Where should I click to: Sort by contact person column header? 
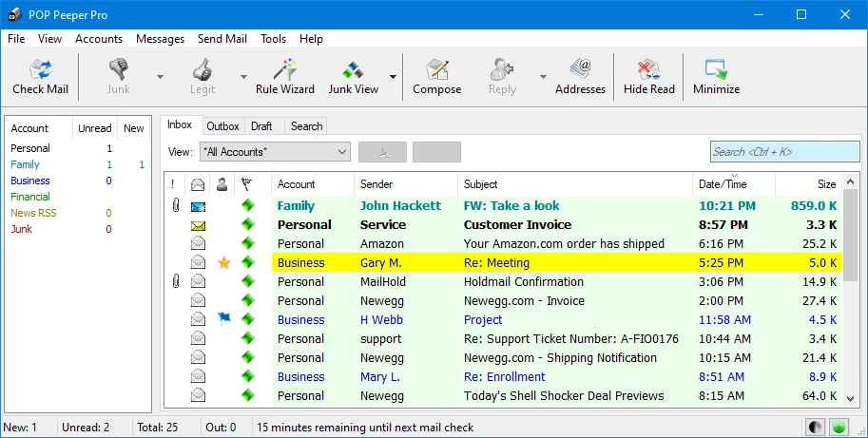click(x=222, y=184)
